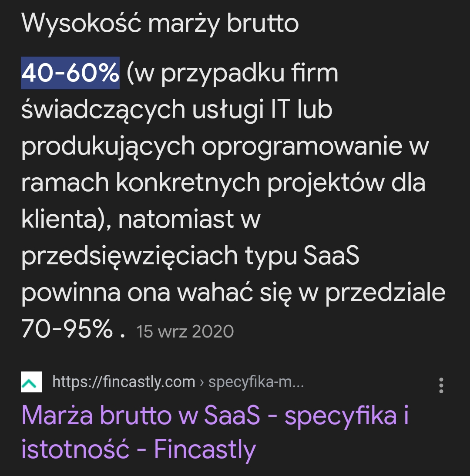Select the "70-95%" value in the snippet

67,330
